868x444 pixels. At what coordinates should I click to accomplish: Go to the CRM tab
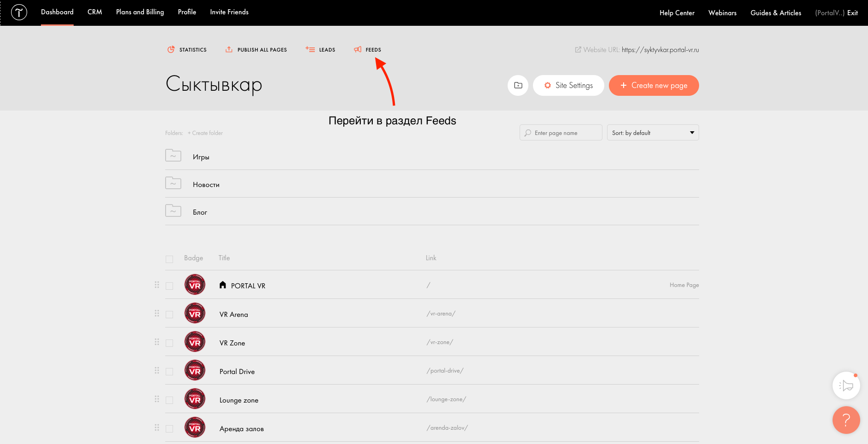pyautogui.click(x=95, y=12)
